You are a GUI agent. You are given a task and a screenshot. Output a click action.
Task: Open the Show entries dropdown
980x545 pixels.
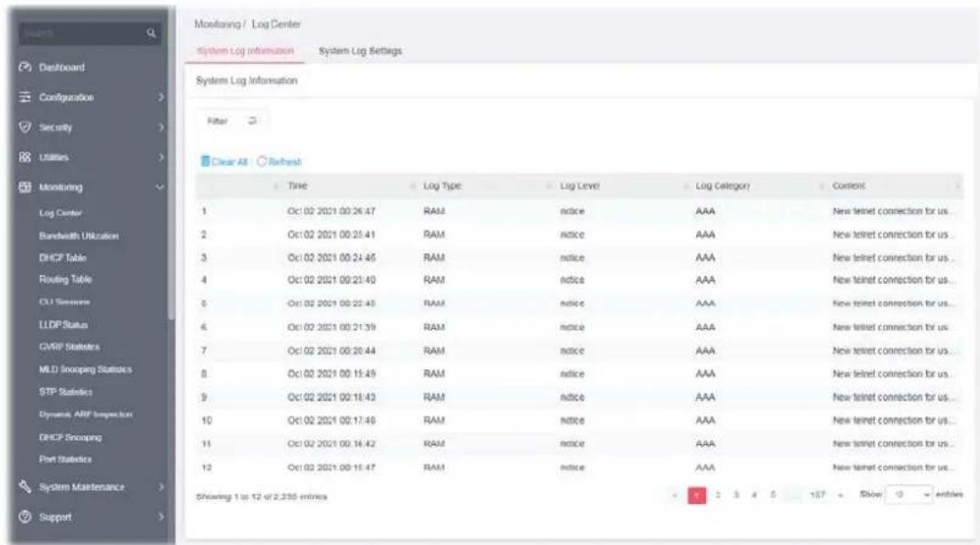[x=909, y=495]
